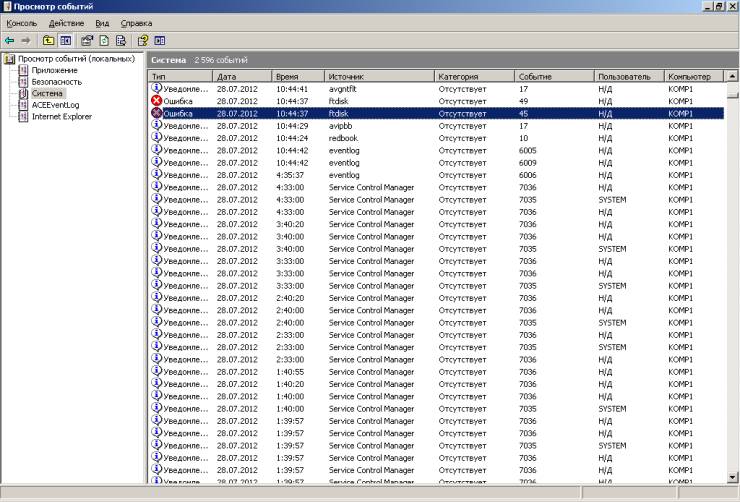740x502 pixels.
Task: Click the log icon beside Internet Explorer
Action: point(23,117)
